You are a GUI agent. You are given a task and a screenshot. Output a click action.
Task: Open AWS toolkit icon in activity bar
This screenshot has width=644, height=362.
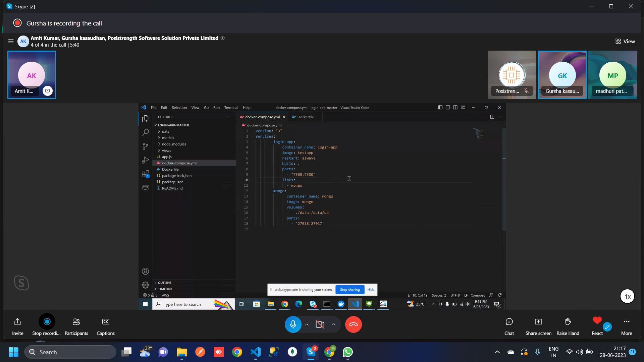145,187
